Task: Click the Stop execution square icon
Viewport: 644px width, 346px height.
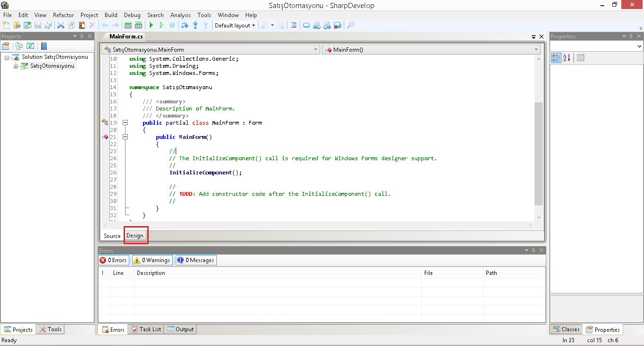Action: [x=172, y=25]
